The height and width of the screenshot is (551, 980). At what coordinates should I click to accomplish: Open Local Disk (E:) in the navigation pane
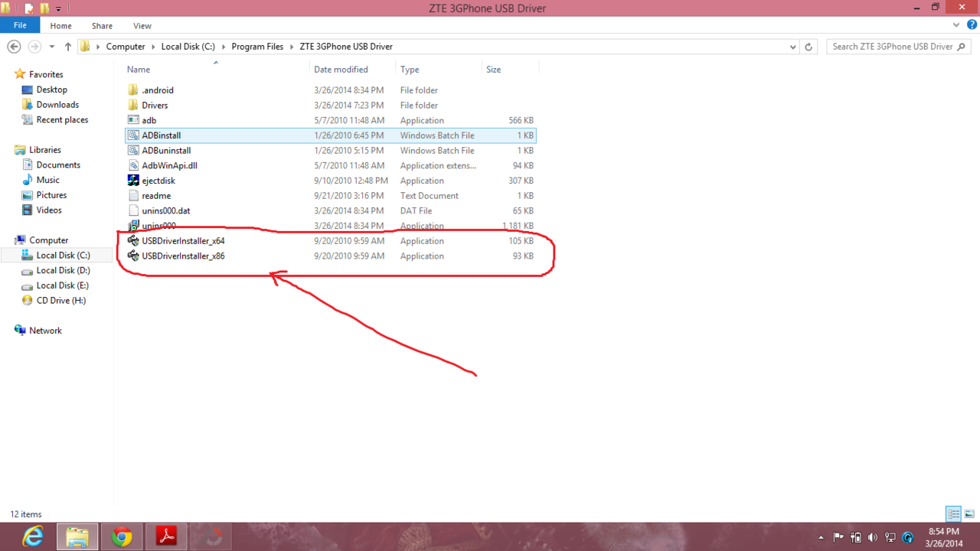pyautogui.click(x=63, y=285)
